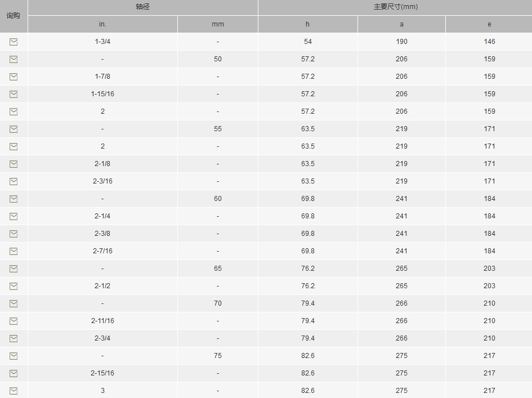Click envelope icon beside 2-3/8 row
This screenshot has height=398, width=532.
tap(14, 234)
